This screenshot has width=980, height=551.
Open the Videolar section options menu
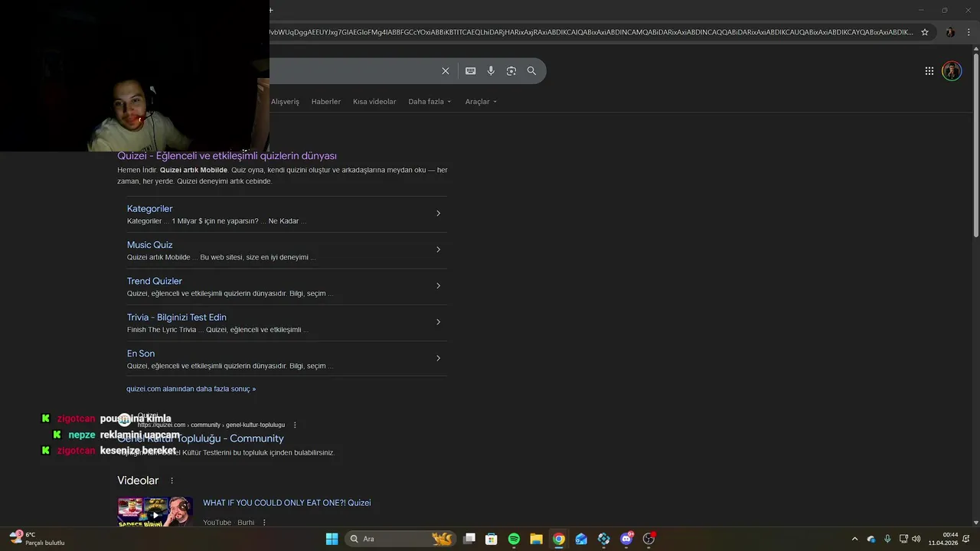[x=171, y=481]
